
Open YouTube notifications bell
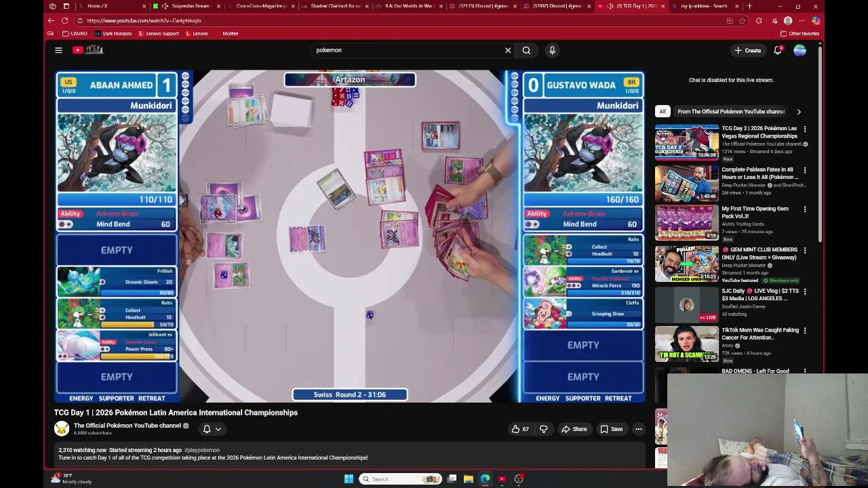click(778, 50)
